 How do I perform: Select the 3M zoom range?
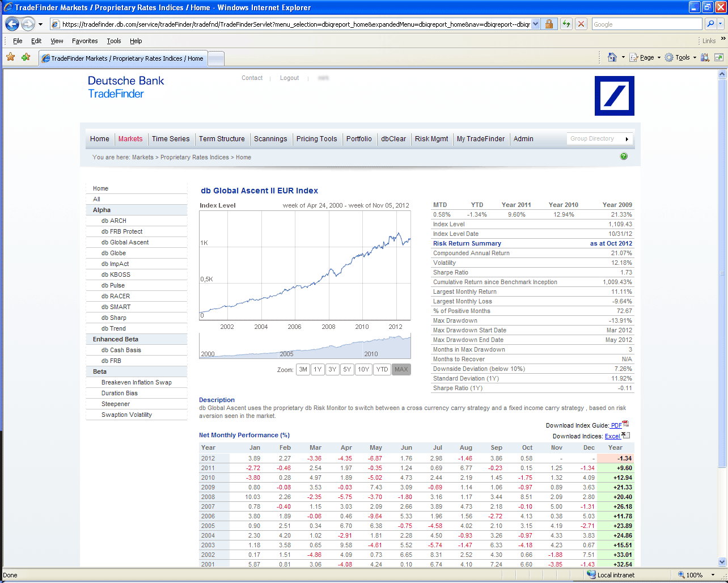click(x=303, y=369)
